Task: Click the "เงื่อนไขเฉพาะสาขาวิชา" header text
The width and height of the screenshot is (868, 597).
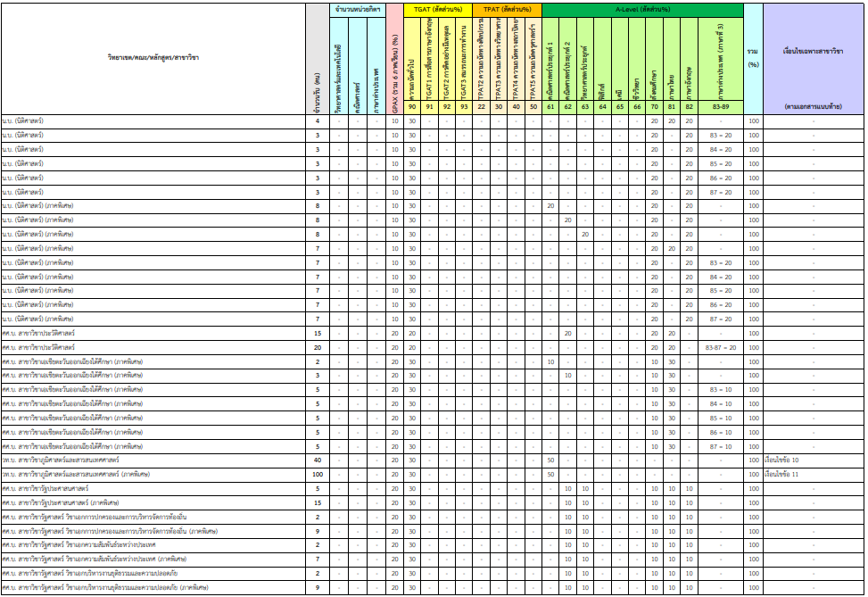Action: [814, 51]
